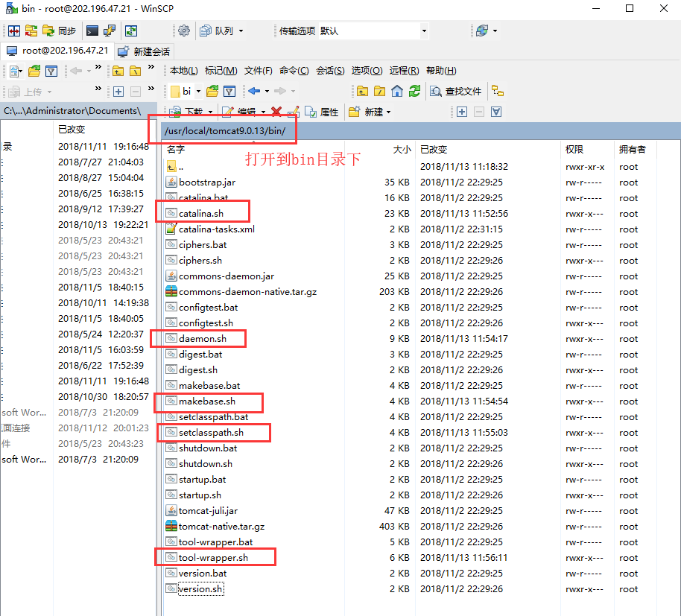Screen dimensions: 681x616
Task: Toggle synchronized browsing (同步)
Action: (60, 31)
